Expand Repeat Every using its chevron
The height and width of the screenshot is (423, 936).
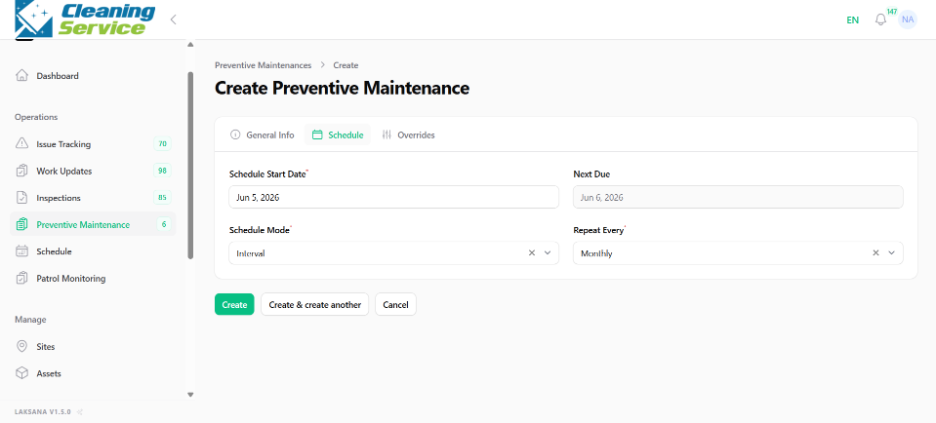(x=891, y=253)
